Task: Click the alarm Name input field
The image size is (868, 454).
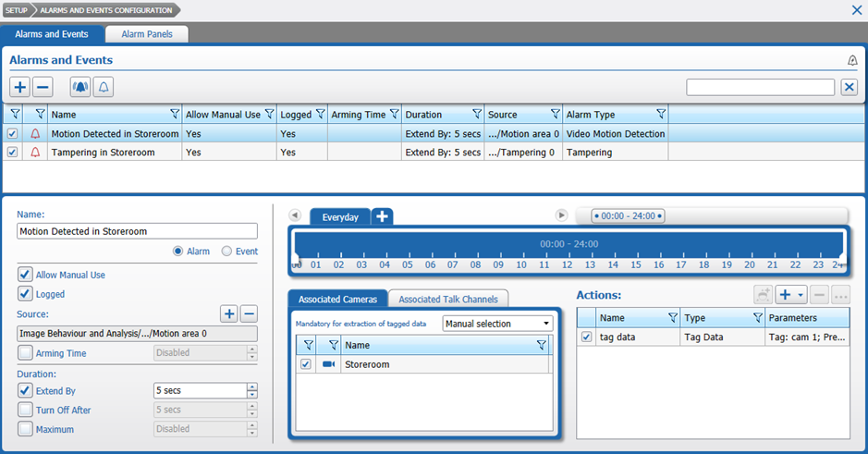Action: [137, 231]
